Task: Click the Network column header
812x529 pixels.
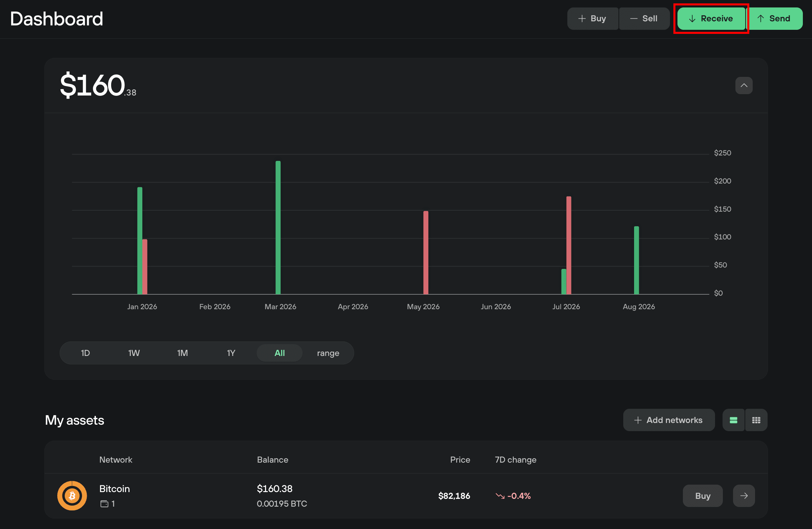Action: coord(116,460)
